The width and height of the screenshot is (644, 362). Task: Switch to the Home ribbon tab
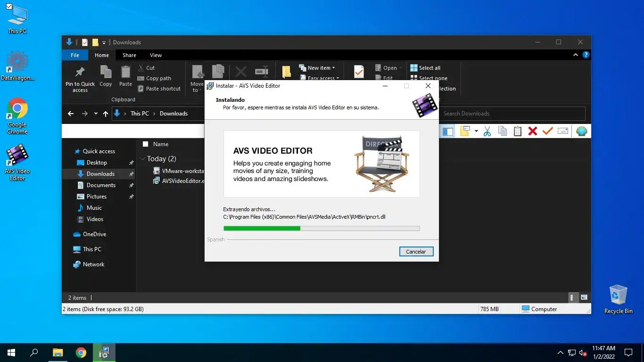pyautogui.click(x=102, y=55)
